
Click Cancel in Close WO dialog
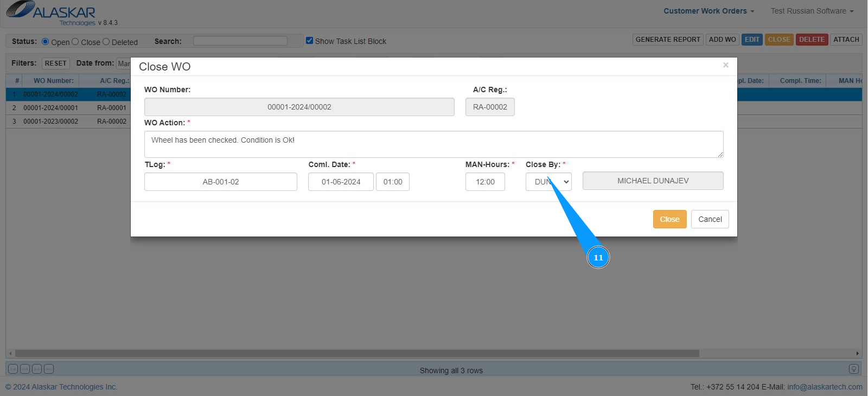[710, 219]
